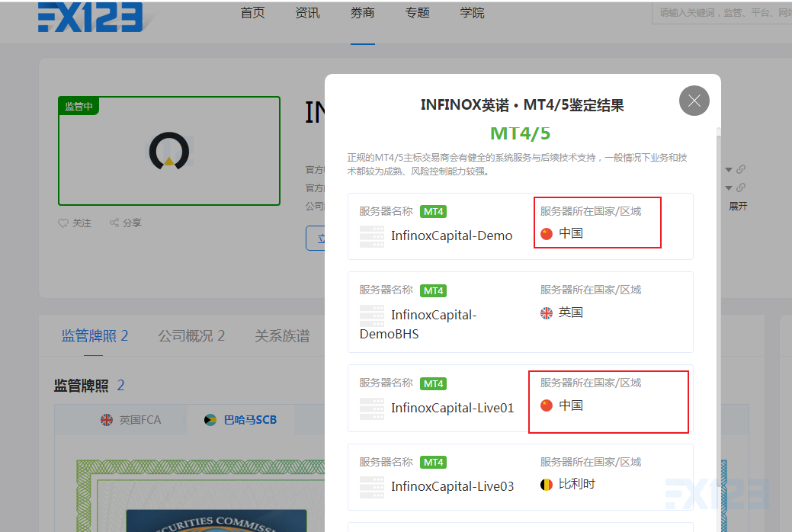This screenshot has height=532, width=792.
Task: Click MT4 badge in InfinoxCapital-Live01 card
Action: [x=434, y=383]
